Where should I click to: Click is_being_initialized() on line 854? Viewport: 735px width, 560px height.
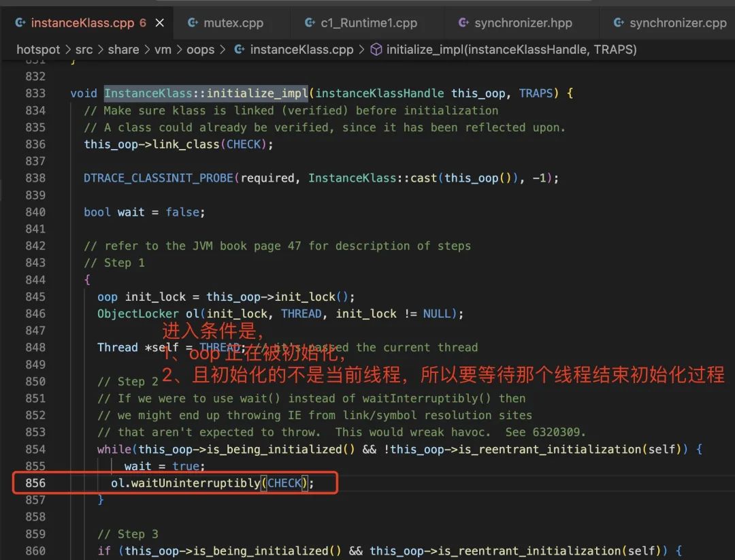280,449
